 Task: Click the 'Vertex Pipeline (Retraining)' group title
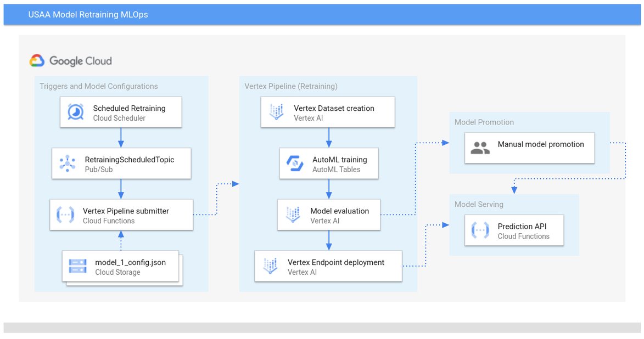pyautogui.click(x=291, y=86)
